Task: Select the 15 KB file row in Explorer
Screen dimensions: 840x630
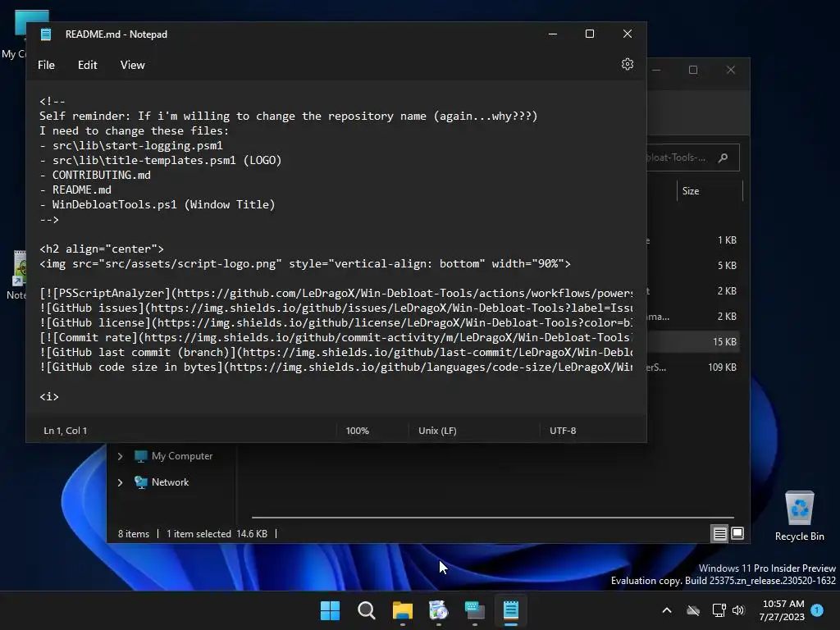Action: (x=693, y=342)
